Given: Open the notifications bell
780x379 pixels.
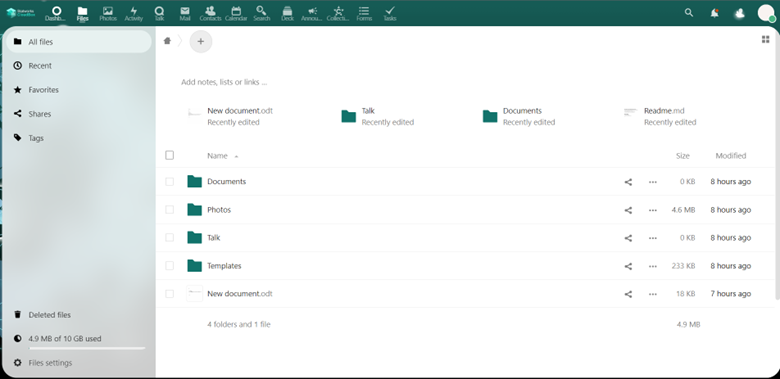Looking at the screenshot, I should pyautogui.click(x=715, y=13).
